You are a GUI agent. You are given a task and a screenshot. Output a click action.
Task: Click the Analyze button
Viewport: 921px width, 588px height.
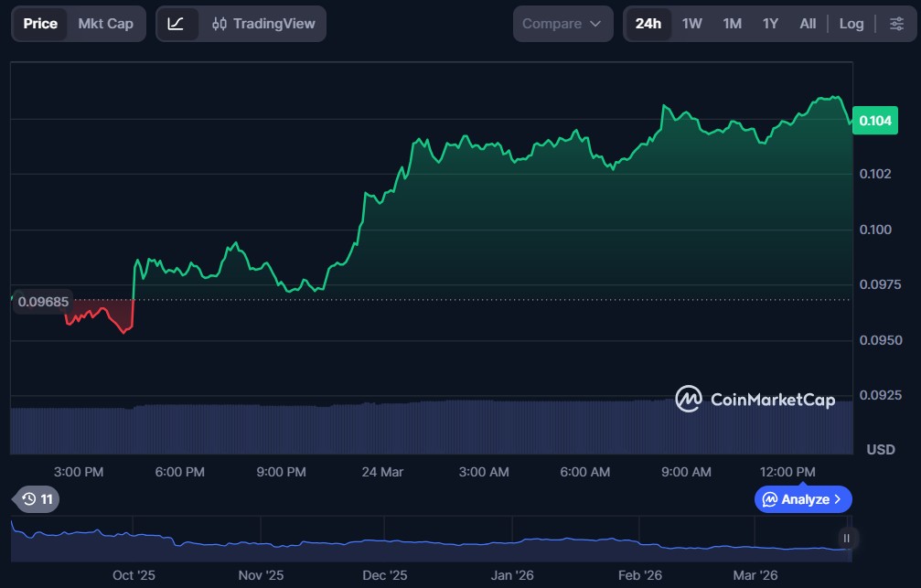pos(796,499)
